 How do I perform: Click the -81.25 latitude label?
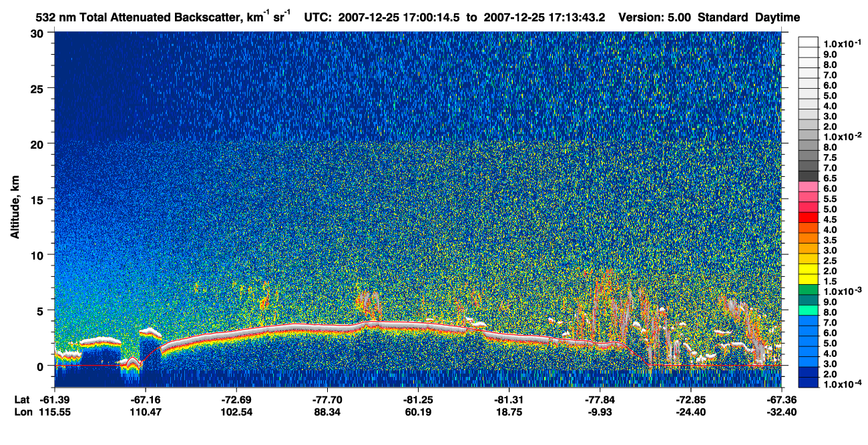[418, 399]
